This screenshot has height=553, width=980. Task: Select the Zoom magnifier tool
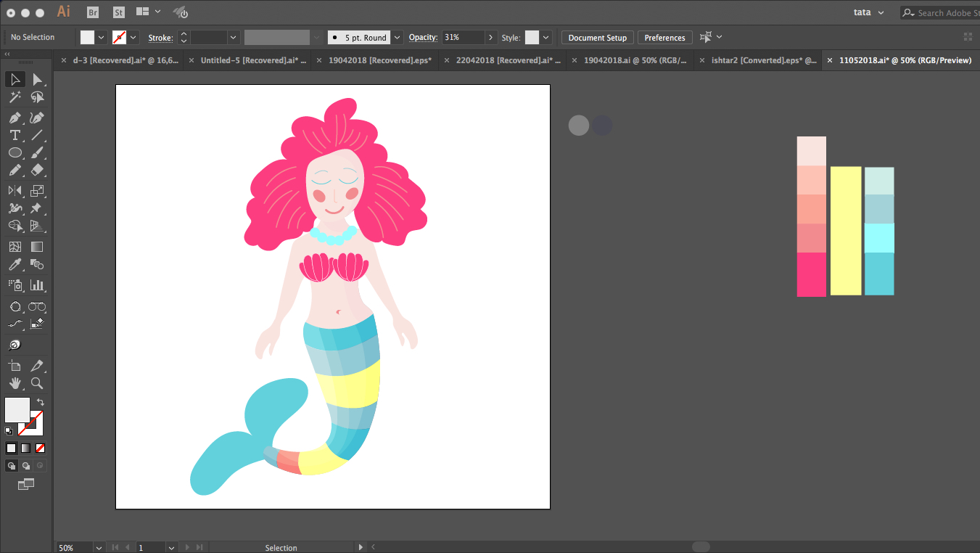tap(38, 383)
